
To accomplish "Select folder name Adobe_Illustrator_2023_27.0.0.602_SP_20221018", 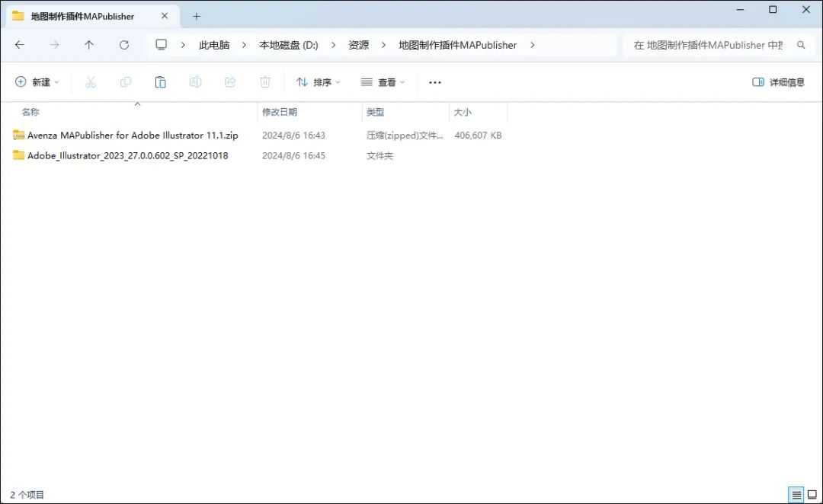I will pos(127,155).
